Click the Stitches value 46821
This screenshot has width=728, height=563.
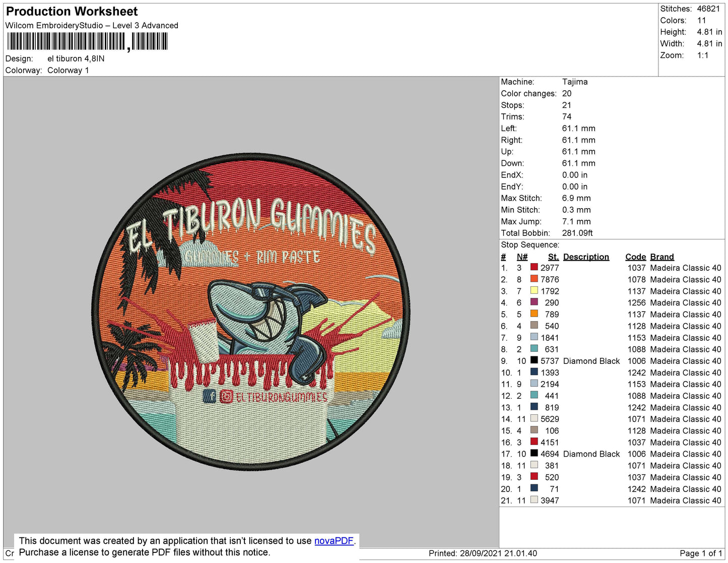708,9
